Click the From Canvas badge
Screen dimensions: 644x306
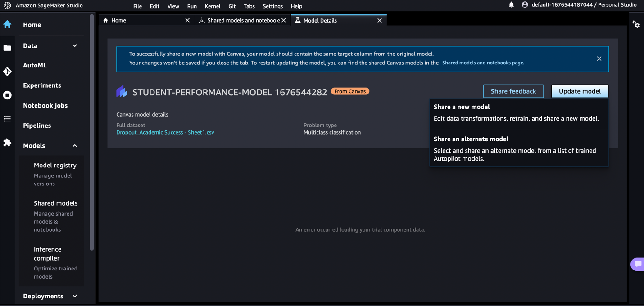pyautogui.click(x=350, y=91)
